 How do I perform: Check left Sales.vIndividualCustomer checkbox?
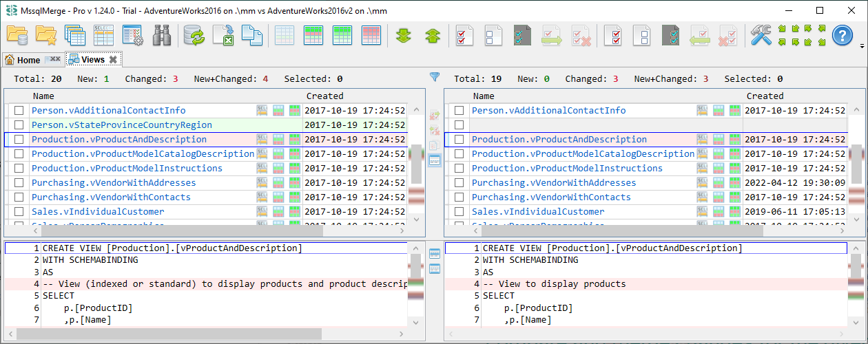[x=19, y=211]
